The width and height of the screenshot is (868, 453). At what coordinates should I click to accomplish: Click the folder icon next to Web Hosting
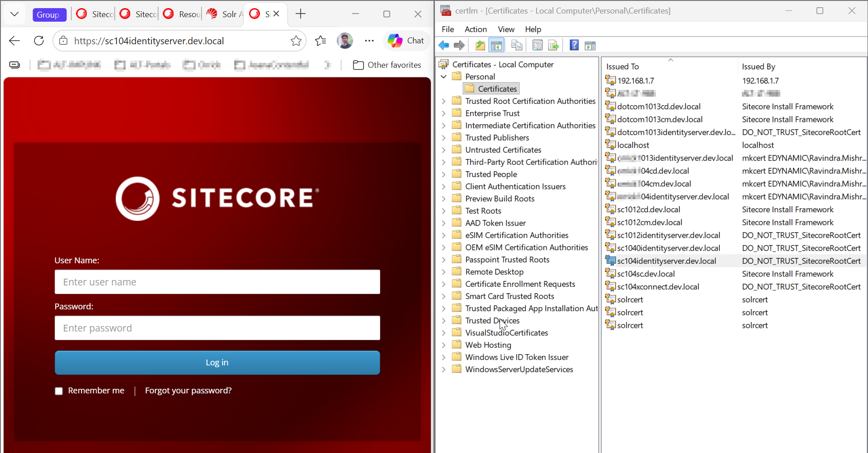point(457,345)
